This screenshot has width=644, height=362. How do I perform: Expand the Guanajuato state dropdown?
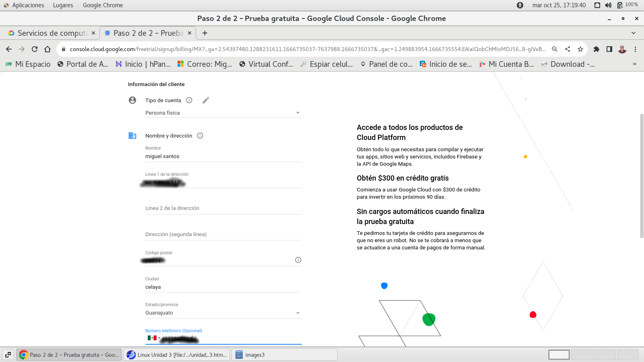tap(223, 313)
